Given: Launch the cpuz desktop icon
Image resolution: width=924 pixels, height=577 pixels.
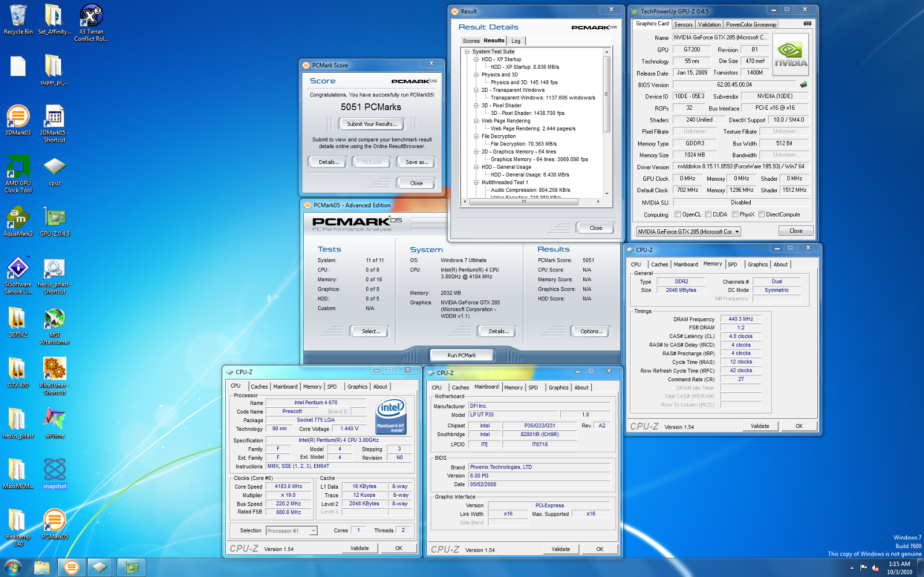Looking at the screenshot, I should point(54,171).
